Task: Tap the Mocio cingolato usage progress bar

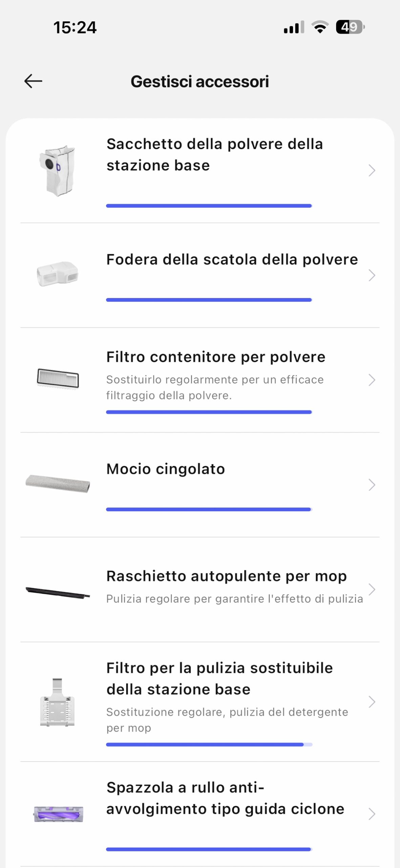Action: (209, 509)
